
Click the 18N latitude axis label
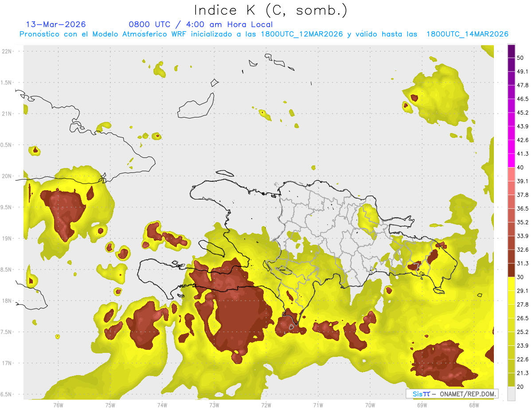(7, 301)
